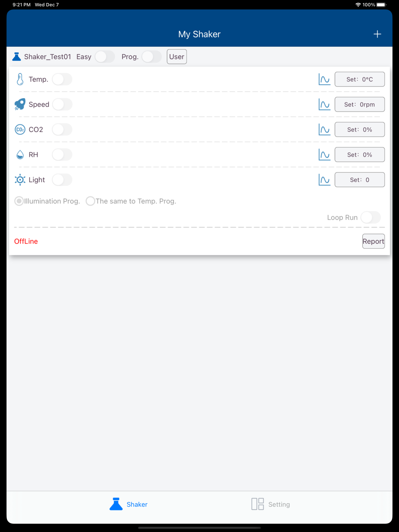
Task: Enable the Easy mode switch
Action: coord(105,57)
